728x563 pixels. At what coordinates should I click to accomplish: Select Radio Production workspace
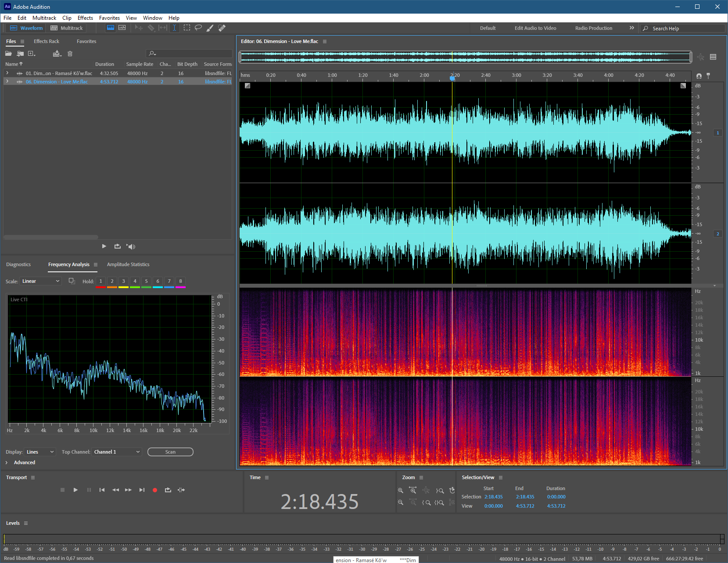(x=594, y=28)
